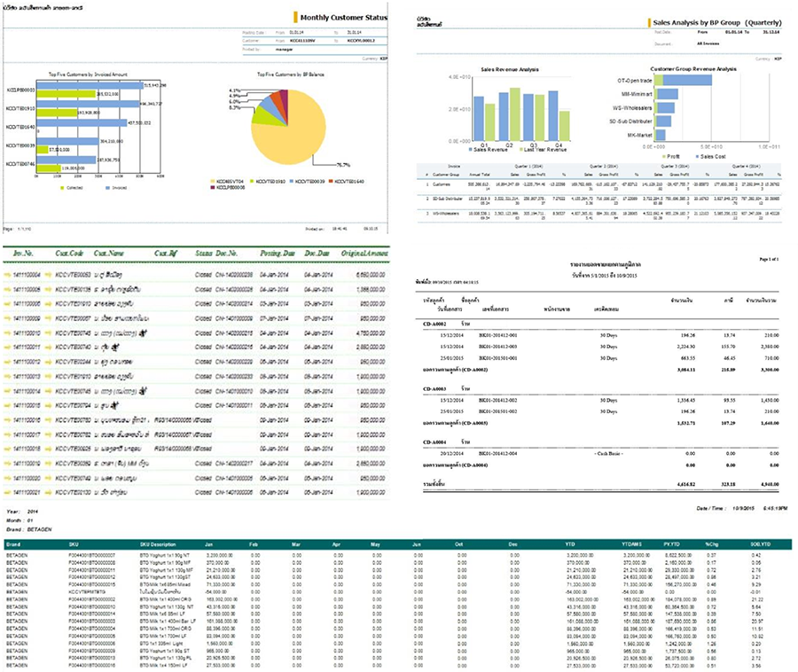The height and width of the screenshot is (672, 798).
Task: Click the Customer Group Revenue Analysis chart title
Action: [x=693, y=68]
